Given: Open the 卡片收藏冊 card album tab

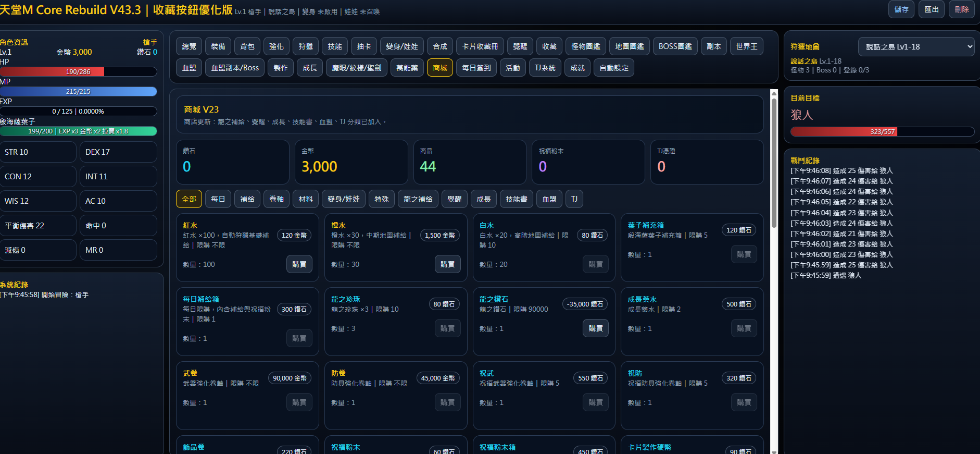Looking at the screenshot, I should pos(480,46).
